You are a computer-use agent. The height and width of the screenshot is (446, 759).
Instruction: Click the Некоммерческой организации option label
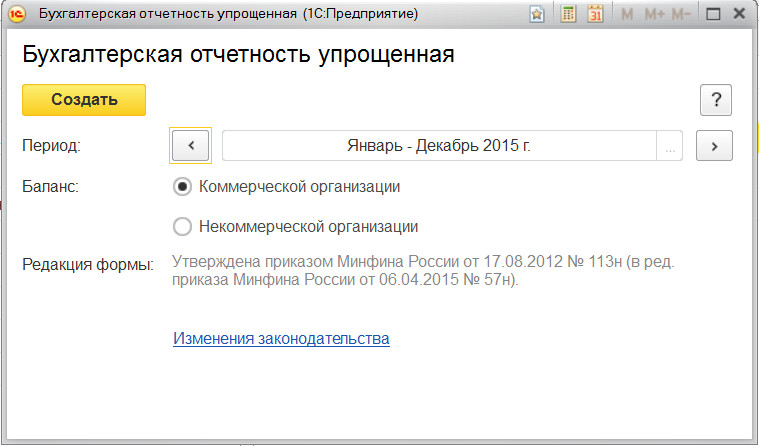click(x=308, y=226)
